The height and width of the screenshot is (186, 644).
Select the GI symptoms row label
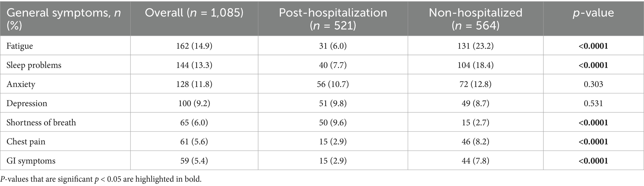point(31,161)
